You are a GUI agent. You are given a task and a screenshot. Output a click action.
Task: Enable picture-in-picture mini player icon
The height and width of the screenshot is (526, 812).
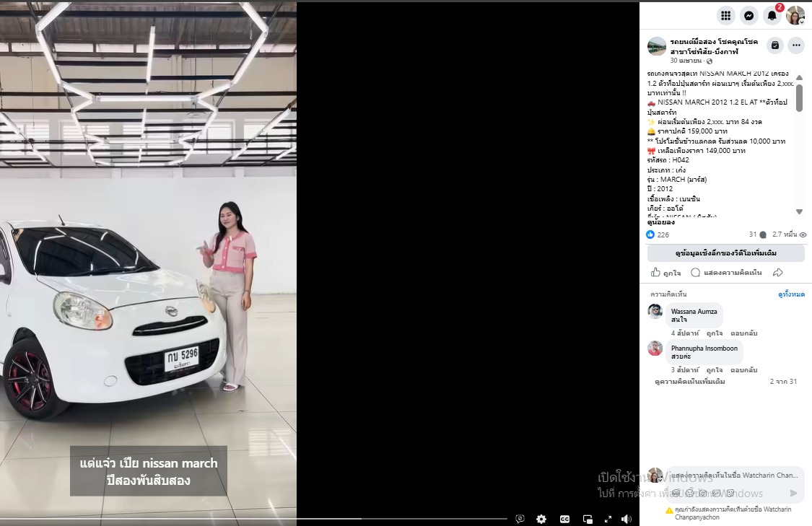click(x=588, y=519)
